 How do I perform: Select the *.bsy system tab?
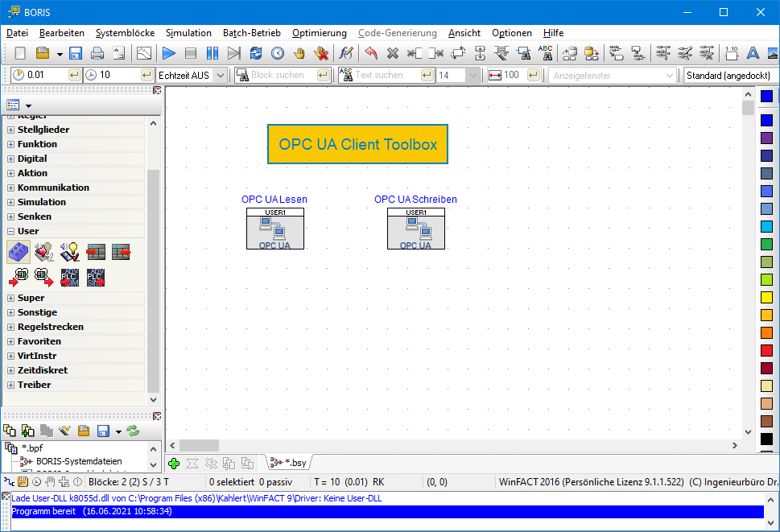(x=289, y=463)
